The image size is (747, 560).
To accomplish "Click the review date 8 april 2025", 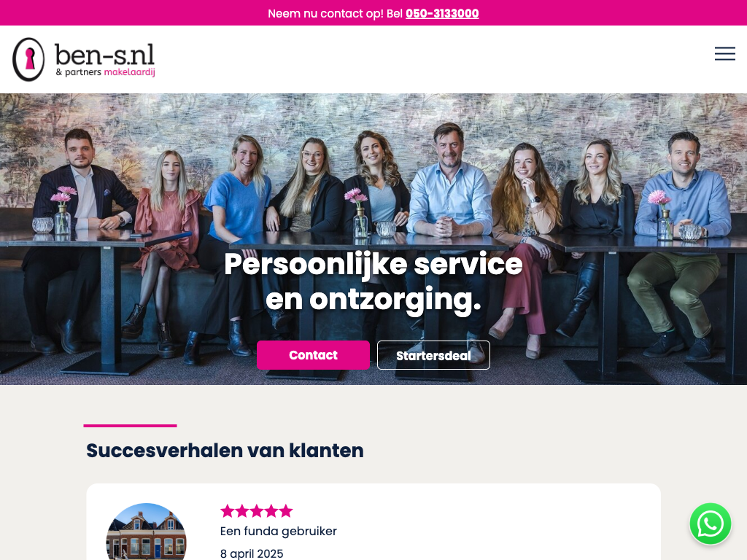I will click(252, 553).
